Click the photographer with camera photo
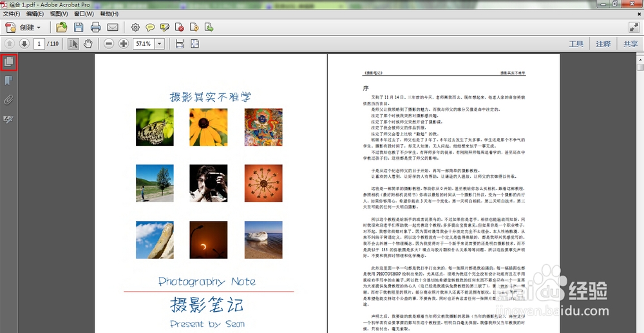The height and width of the screenshot is (333, 644). [x=208, y=183]
